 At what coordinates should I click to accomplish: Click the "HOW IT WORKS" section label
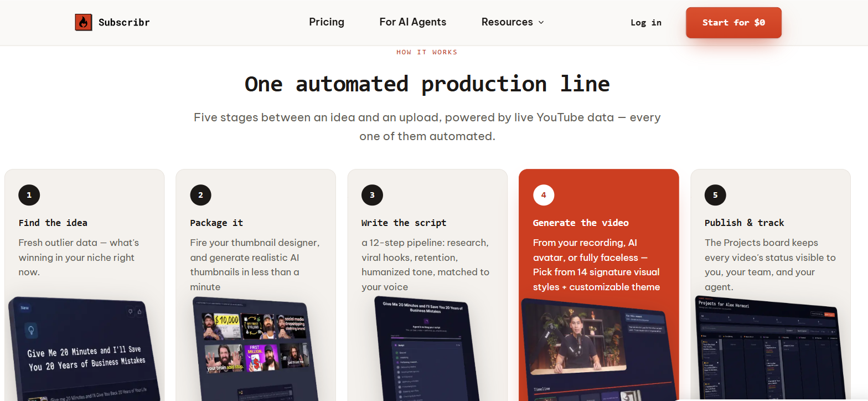point(427,52)
